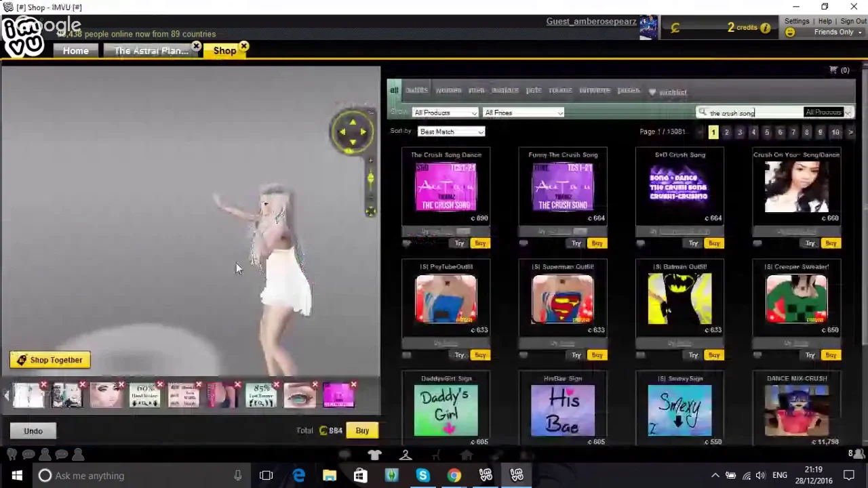Select the women category tab
Image resolution: width=868 pixels, height=488 pixels.
[448, 90]
